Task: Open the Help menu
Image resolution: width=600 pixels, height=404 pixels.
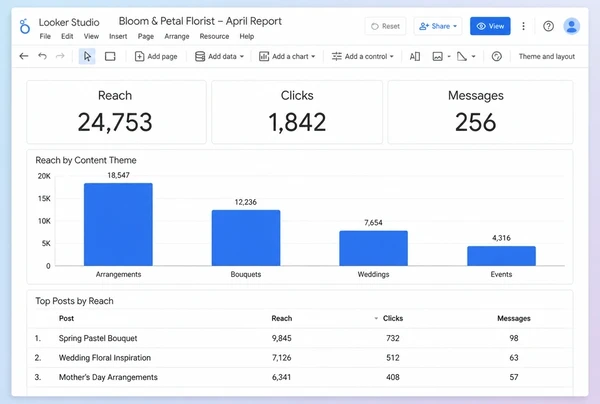Action: 247,36
